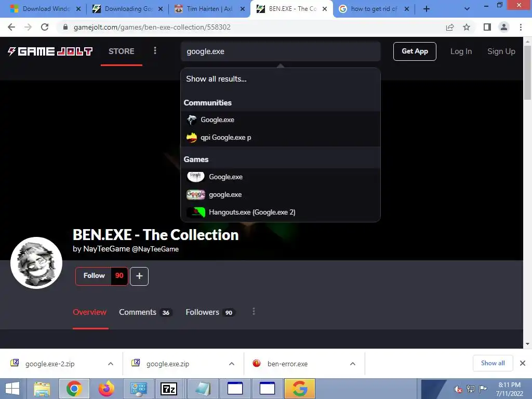Click the Follow button
The width and height of the screenshot is (532, 399).
pos(94,276)
